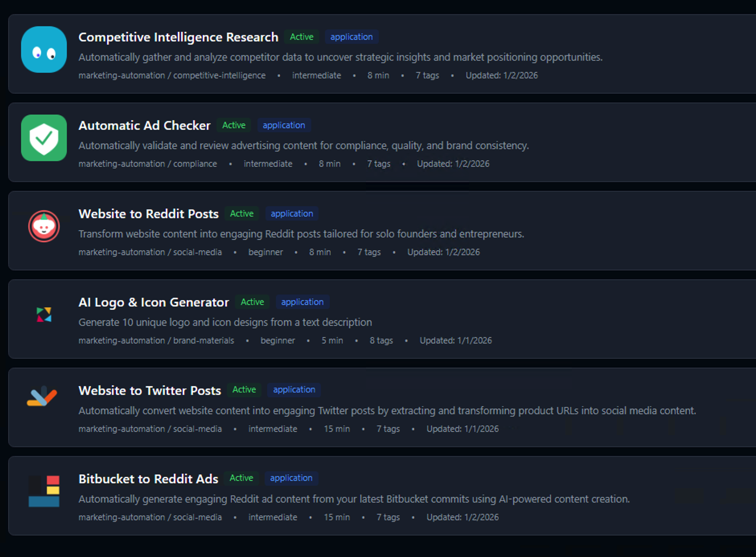The width and height of the screenshot is (756, 557).
Task: Click the Bitbucket to Reddit Ads blocks icon
Action: tap(44, 491)
